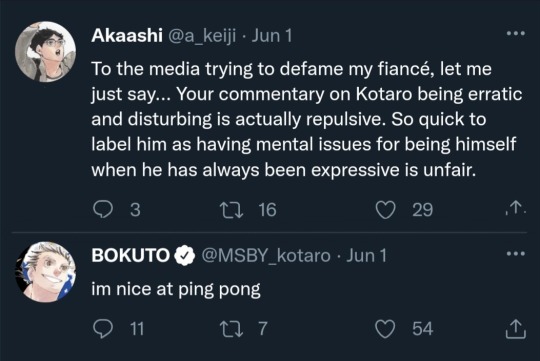Open the BOKUTO display name link
This screenshot has width=540, height=361.
pos(131,255)
